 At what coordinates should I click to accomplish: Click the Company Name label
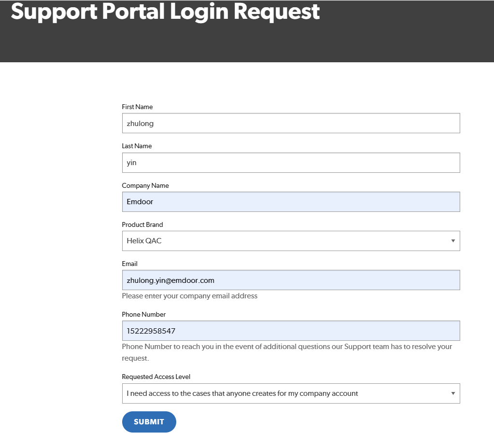coord(145,185)
